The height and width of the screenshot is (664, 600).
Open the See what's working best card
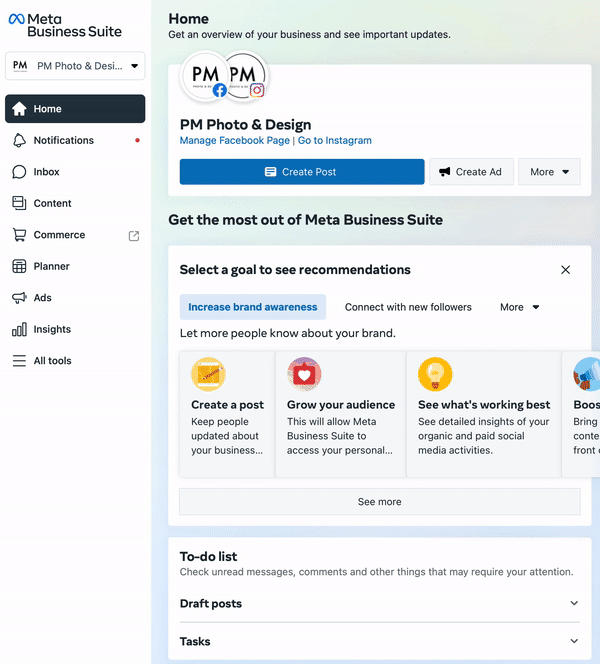click(484, 414)
